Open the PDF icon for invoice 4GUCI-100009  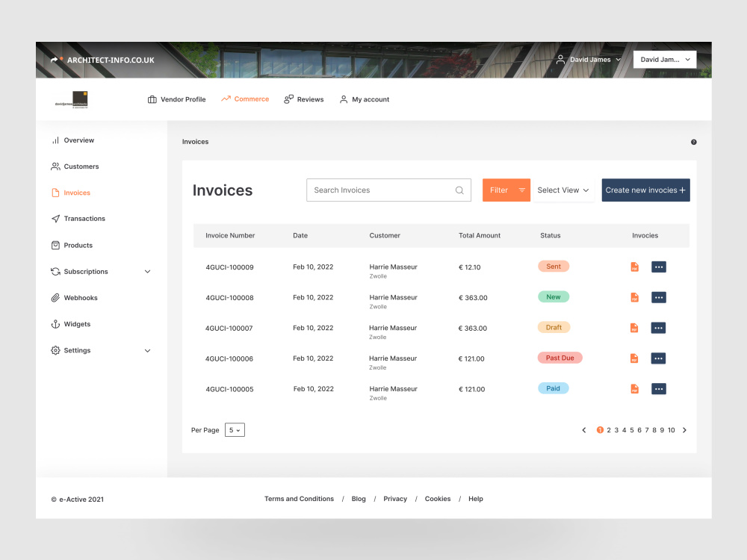point(634,267)
